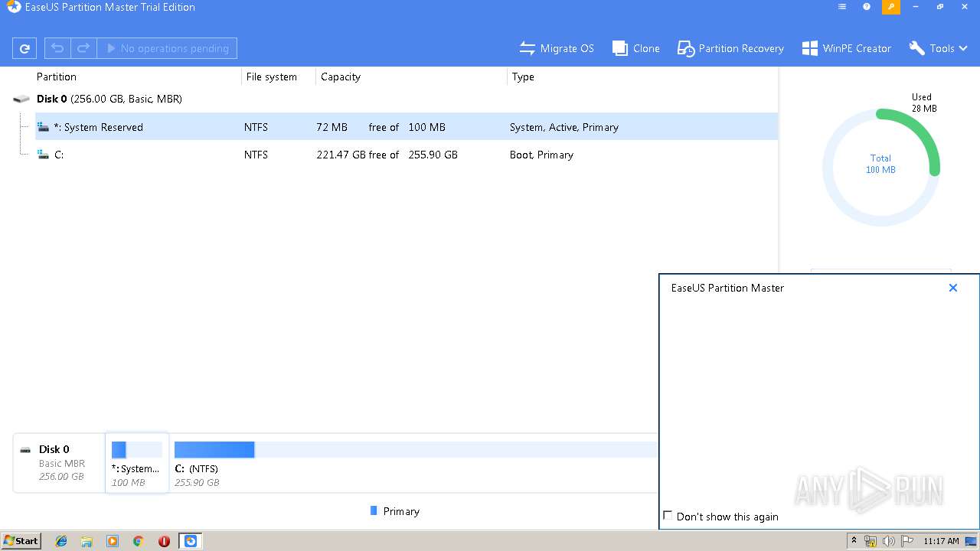
Task: Click the Disk 0 label in disk map
Action: [x=54, y=449]
